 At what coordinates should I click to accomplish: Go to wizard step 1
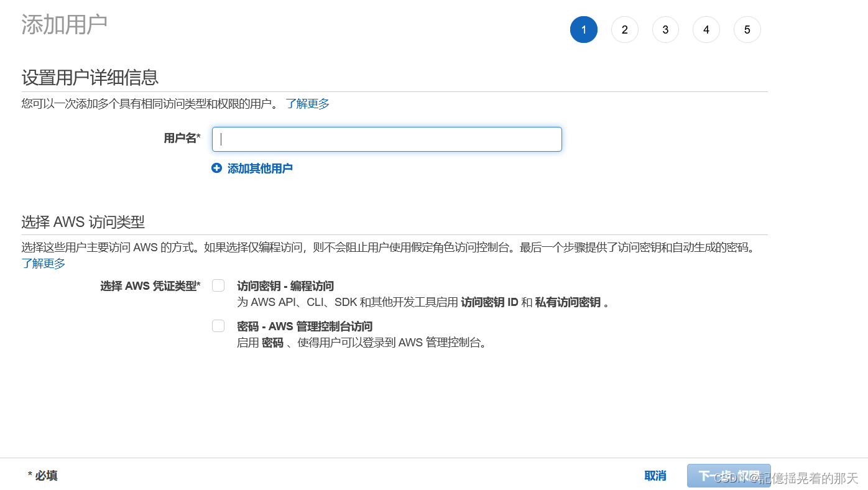point(584,30)
